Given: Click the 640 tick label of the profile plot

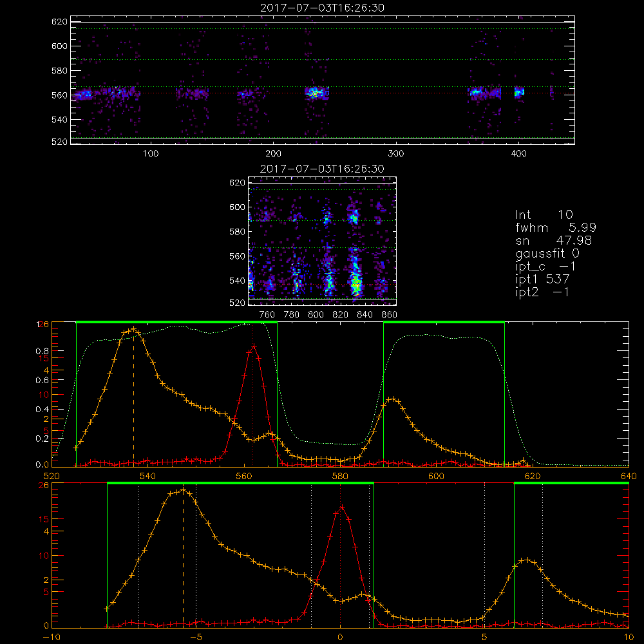Looking at the screenshot, I should 629,477.
